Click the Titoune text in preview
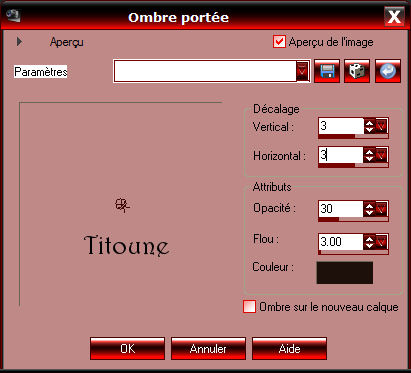The image size is (411, 373). click(x=126, y=246)
